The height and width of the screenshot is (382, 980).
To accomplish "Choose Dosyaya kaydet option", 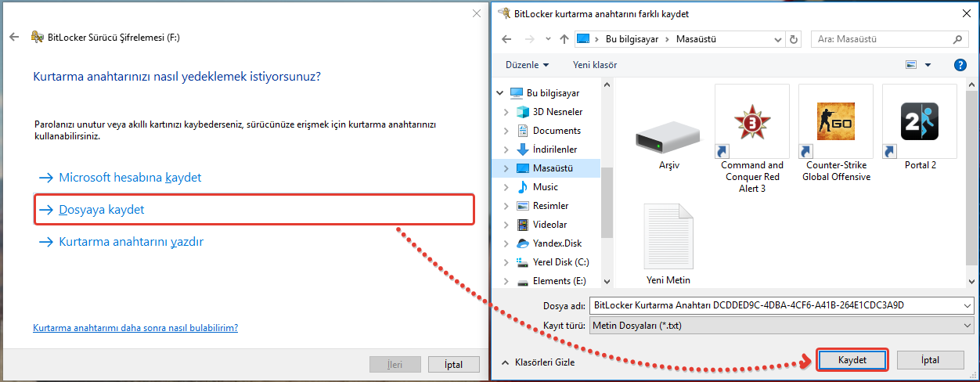I will tap(102, 210).
